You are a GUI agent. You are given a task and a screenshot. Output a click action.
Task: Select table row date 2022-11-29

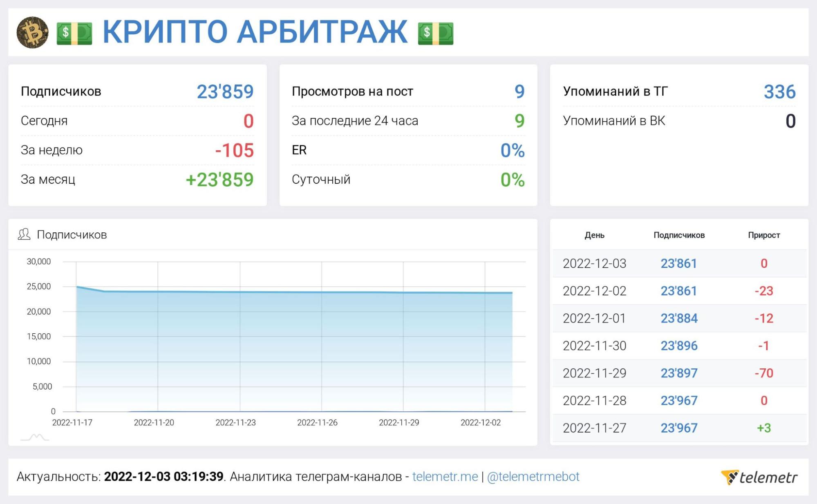(595, 373)
